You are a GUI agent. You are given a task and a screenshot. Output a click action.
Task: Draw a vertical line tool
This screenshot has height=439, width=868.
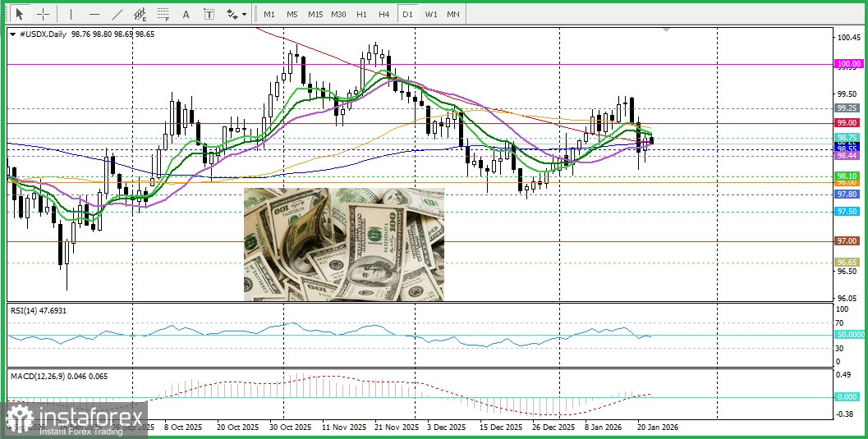point(71,14)
